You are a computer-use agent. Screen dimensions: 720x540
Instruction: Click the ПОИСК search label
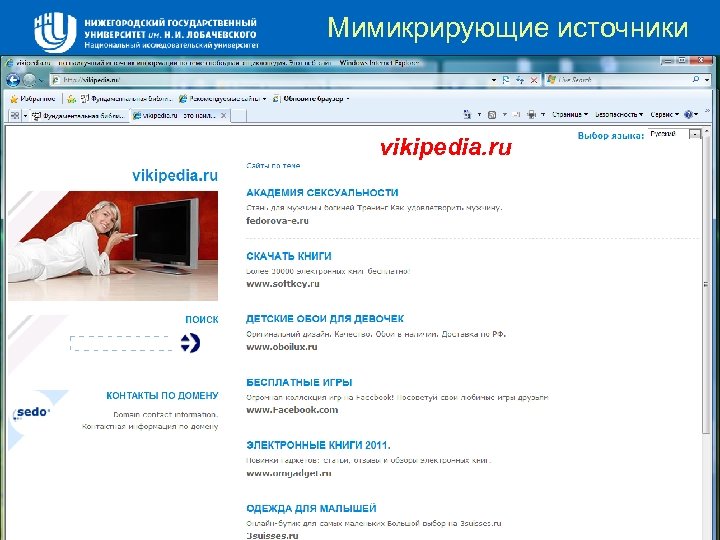[x=202, y=320]
